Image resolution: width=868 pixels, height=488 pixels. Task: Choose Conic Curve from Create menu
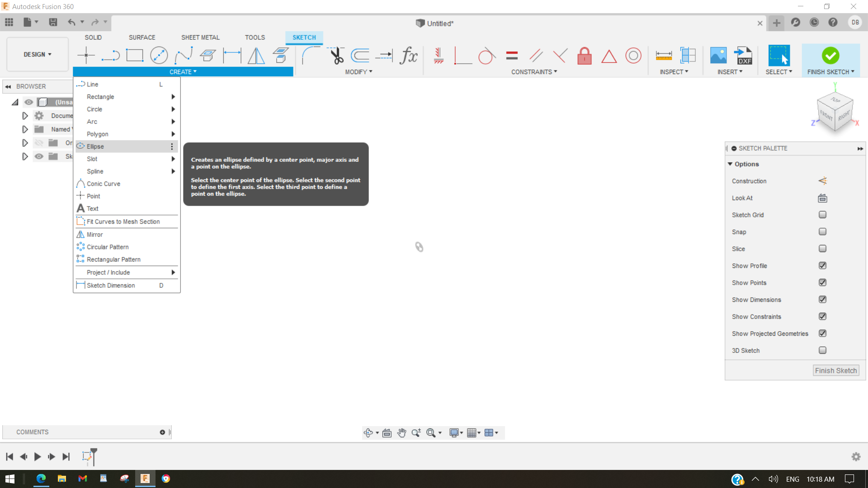coord(104,184)
